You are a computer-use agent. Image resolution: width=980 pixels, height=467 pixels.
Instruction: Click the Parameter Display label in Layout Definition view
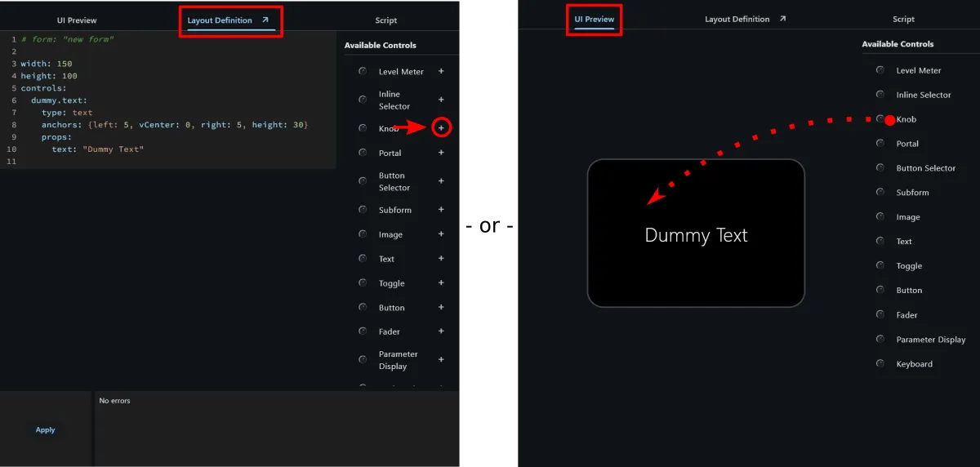[x=399, y=360]
